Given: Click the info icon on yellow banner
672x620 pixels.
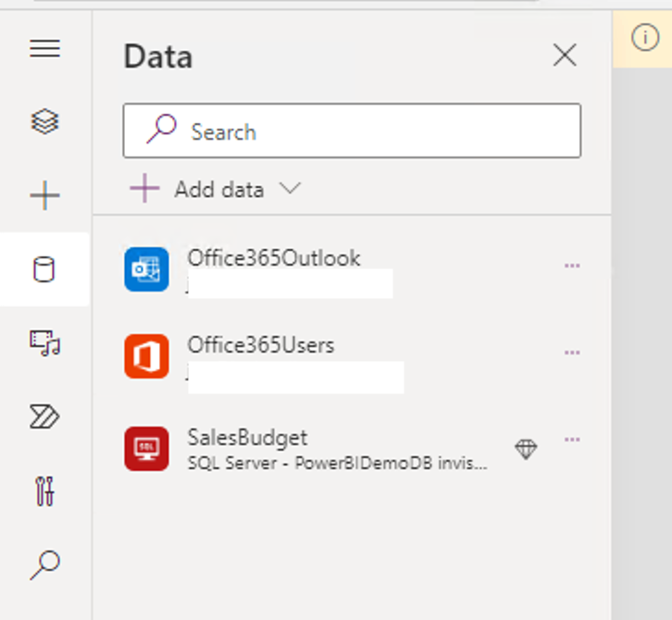Looking at the screenshot, I should pyautogui.click(x=644, y=38).
